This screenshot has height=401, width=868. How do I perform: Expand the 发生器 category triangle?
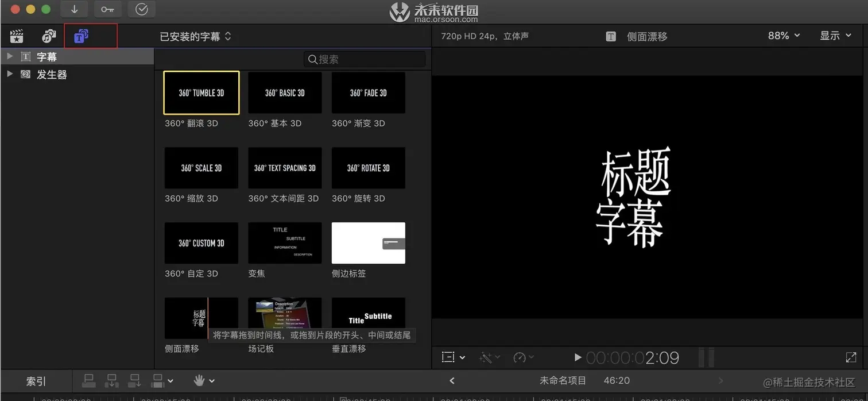click(9, 74)
